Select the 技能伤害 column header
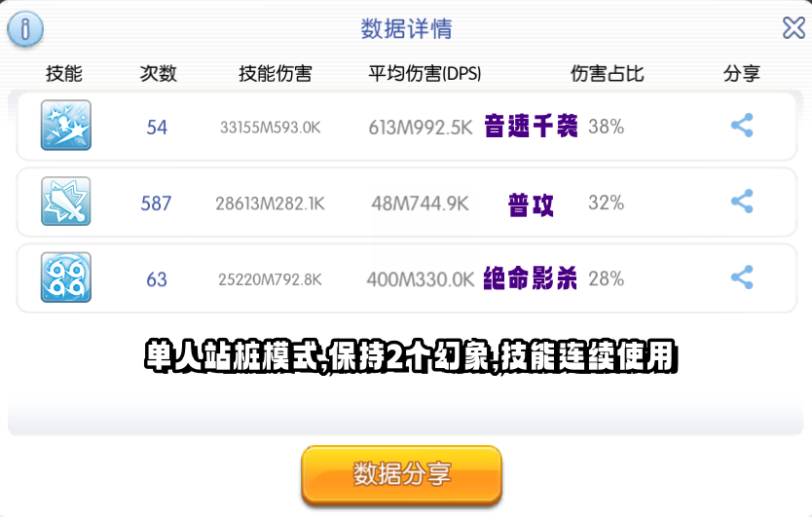 [x=275, y=74]
